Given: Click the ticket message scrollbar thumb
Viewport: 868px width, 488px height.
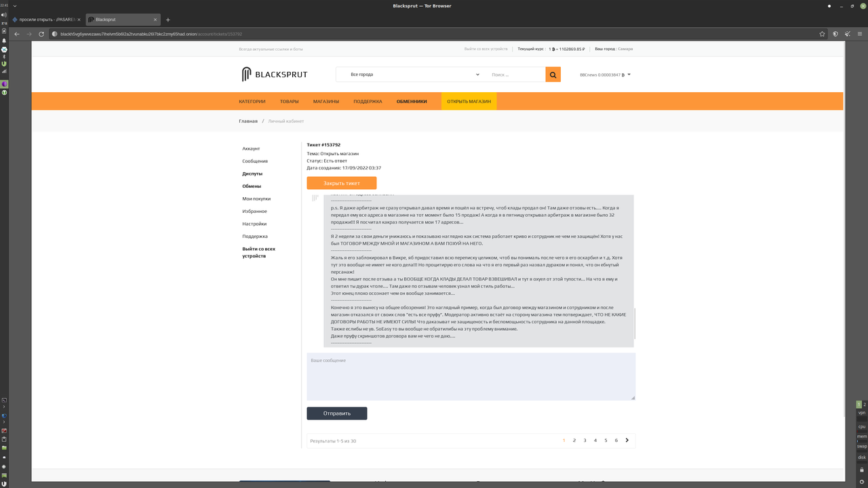Looking at the screenshot, I should [635, 323].
